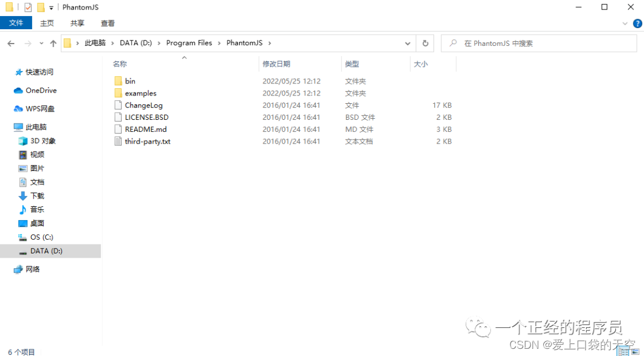Switch to large thumbnails view in status bar
Viewport: 644px width, 356px height.
[x=634, y=352]
